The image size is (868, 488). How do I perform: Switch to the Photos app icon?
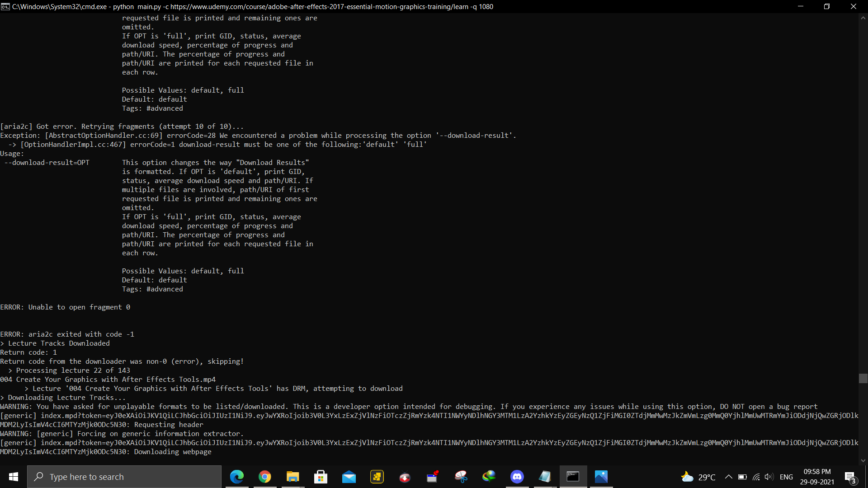click(601, 477)
